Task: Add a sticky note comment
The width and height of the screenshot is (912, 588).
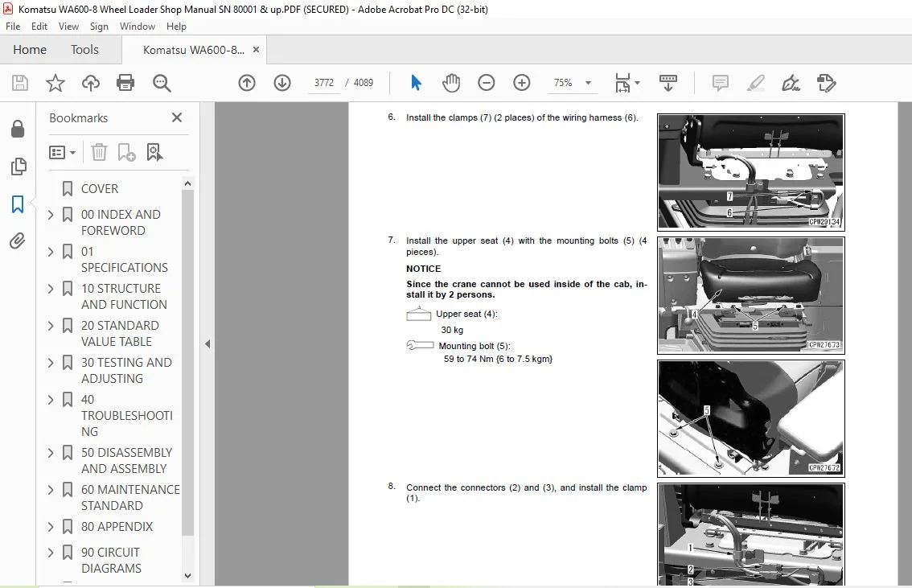Action: [x=720, y=83]
